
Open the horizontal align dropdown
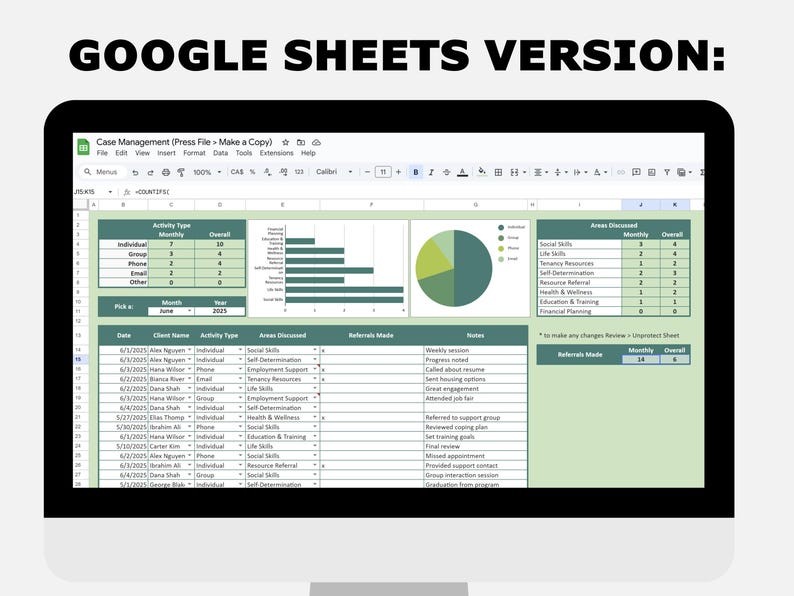(541, 172)
